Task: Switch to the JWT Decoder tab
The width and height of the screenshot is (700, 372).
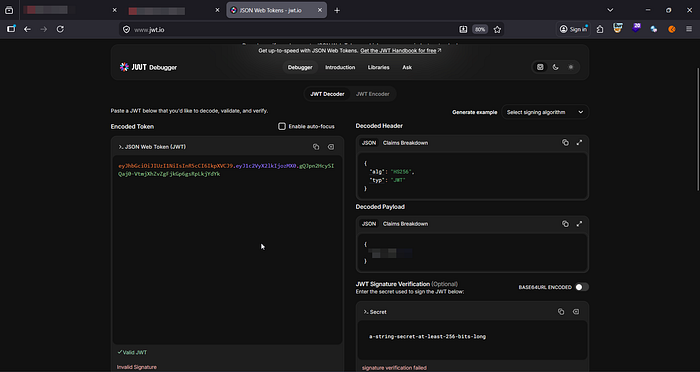Action: pos(327,94)
